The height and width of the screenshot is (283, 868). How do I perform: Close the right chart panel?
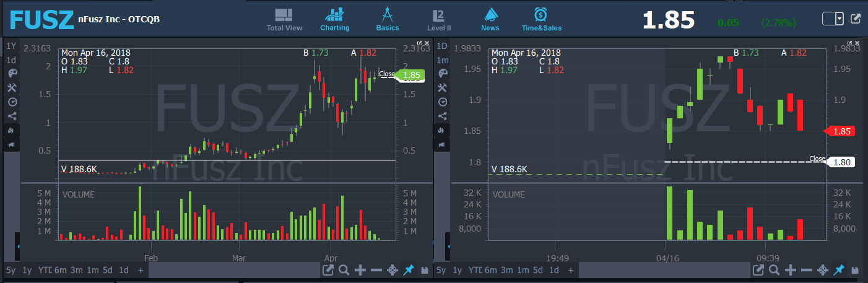click(x=857, y=43)
